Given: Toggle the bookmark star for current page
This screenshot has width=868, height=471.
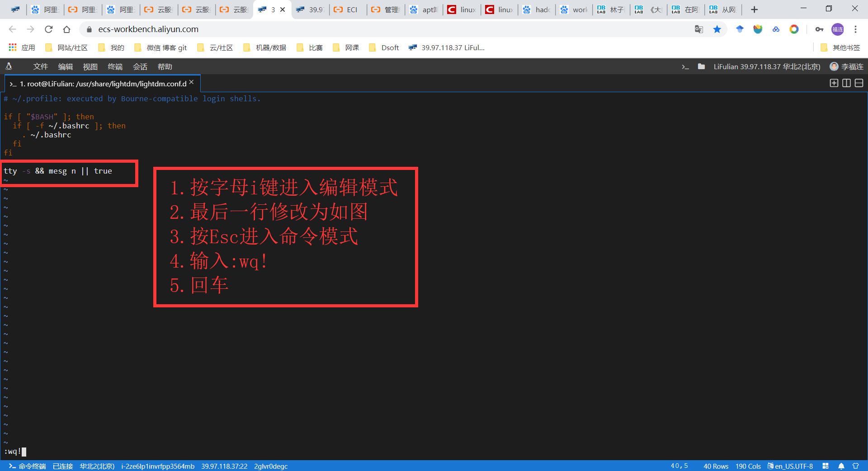Looking at the screenshot, I should (717, 29).
